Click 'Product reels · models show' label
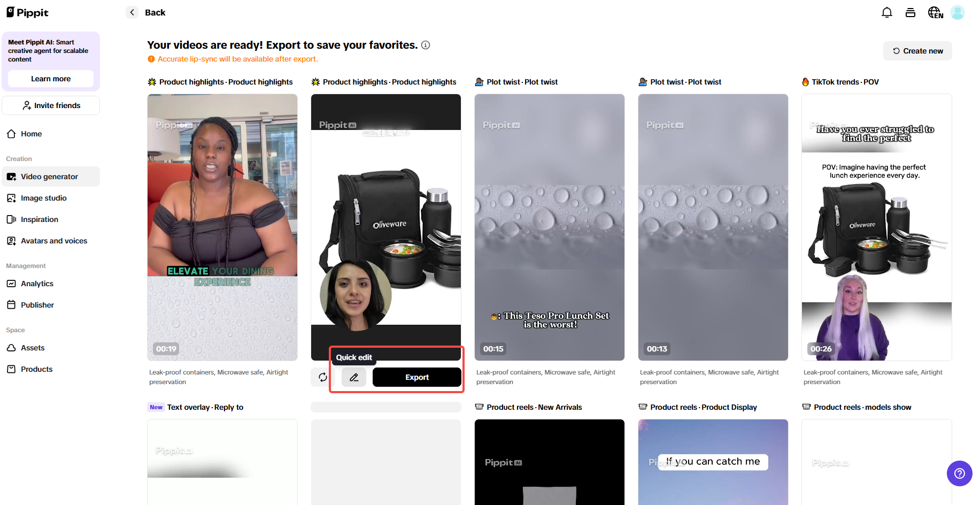 tap(862, 407)
